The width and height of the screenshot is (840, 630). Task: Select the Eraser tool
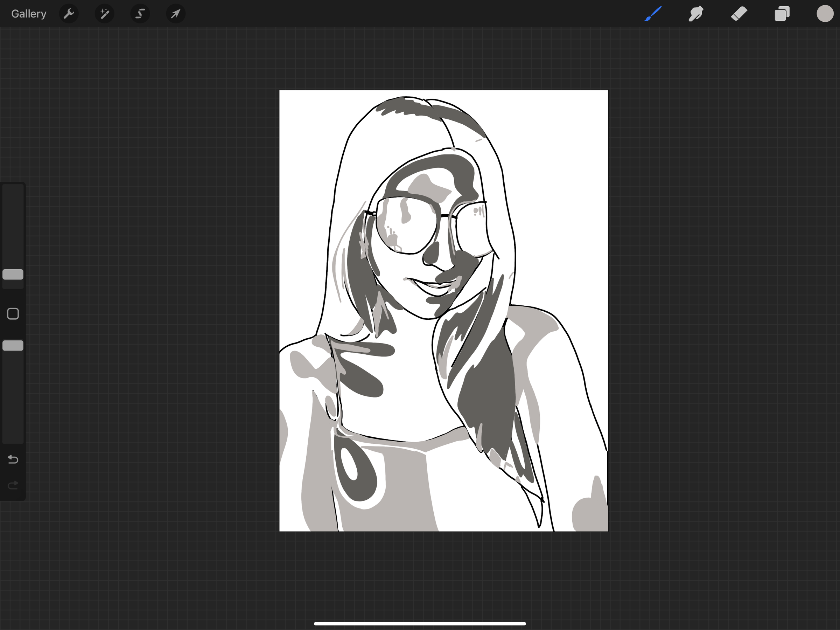[739, 14]
